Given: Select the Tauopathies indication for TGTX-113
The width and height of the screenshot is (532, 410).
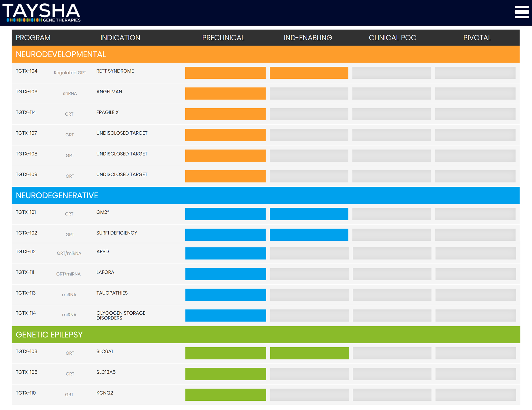Looking at the screenshot, I should tap(112, 293).
